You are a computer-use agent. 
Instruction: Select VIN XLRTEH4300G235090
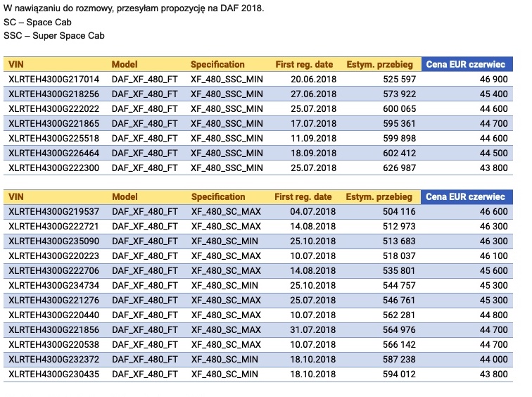tap(54, 241)
